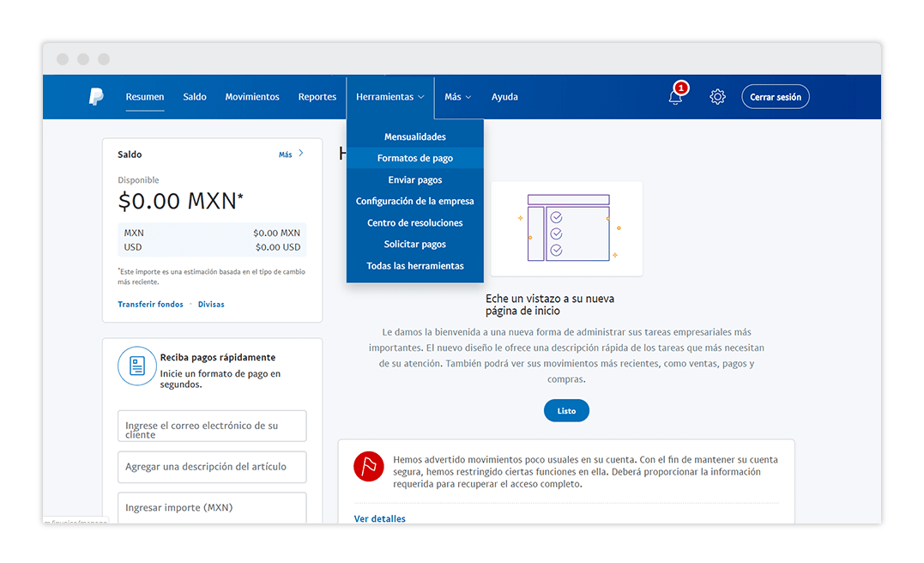
Task: Click the customer email input field
Action: pos(212,427)
